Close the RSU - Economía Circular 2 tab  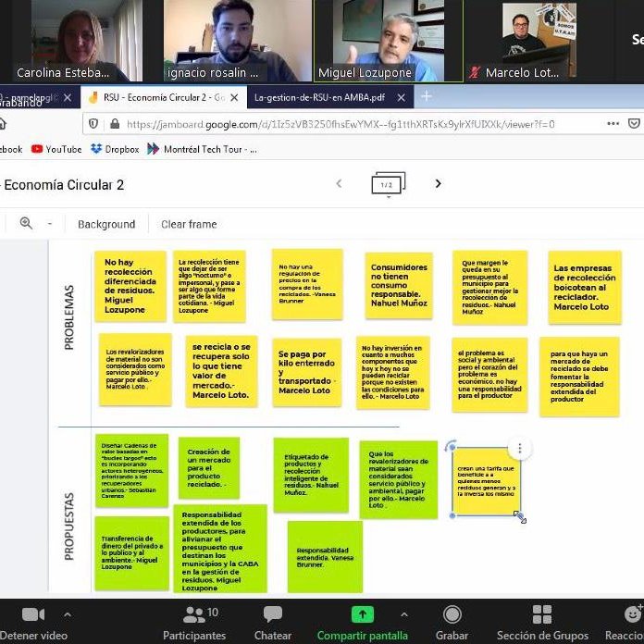(234, 98)
